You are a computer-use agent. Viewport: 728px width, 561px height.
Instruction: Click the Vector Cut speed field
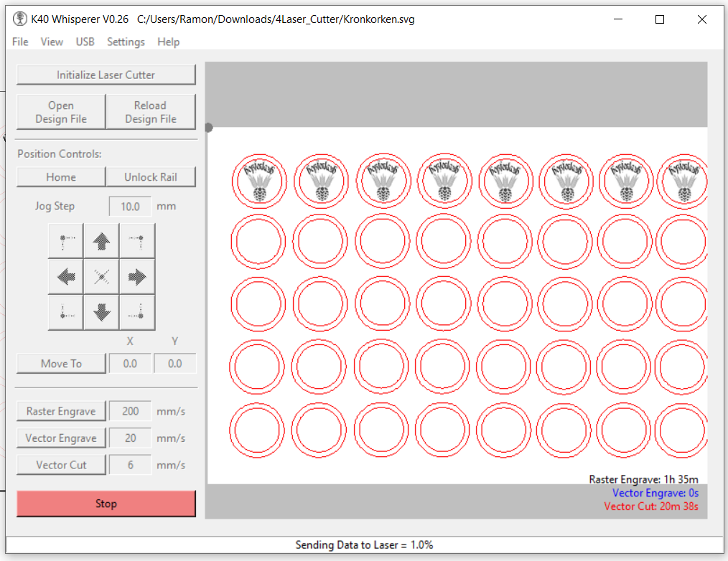[130, 465]
